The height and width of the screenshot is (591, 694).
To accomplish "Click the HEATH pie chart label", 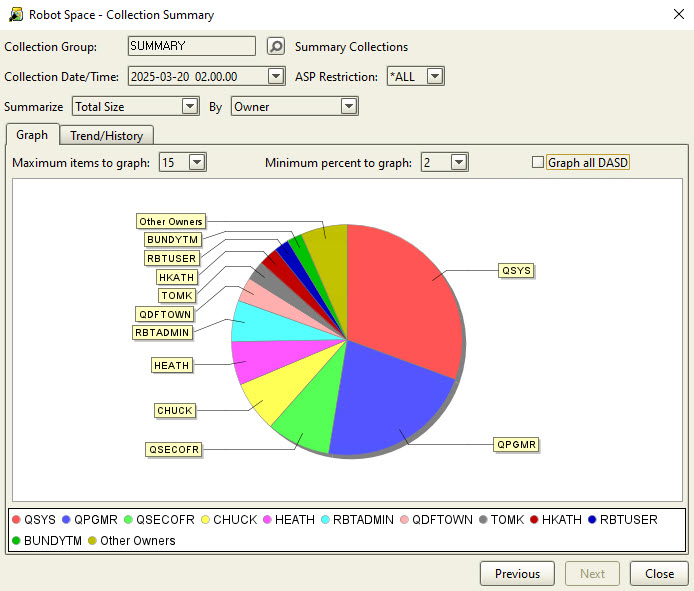I will pyautogui.click(x=172, y=366).
